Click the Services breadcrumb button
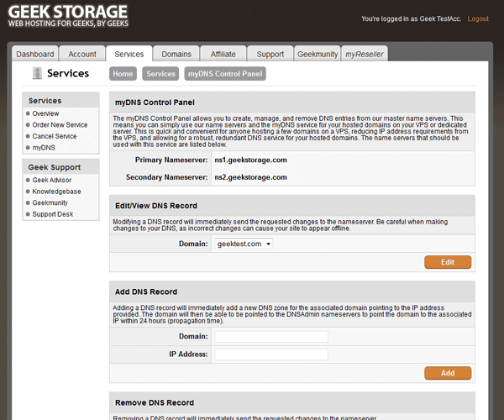Image resolution: width=504 pixels, height=420 pixels. tap(160, 74)
